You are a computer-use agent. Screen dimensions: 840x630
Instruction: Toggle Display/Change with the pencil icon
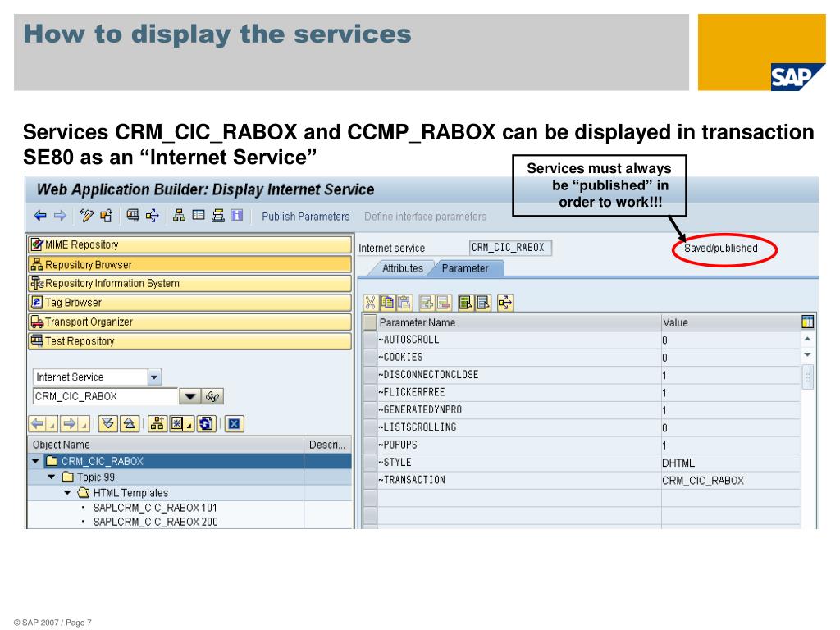point(86,216)
